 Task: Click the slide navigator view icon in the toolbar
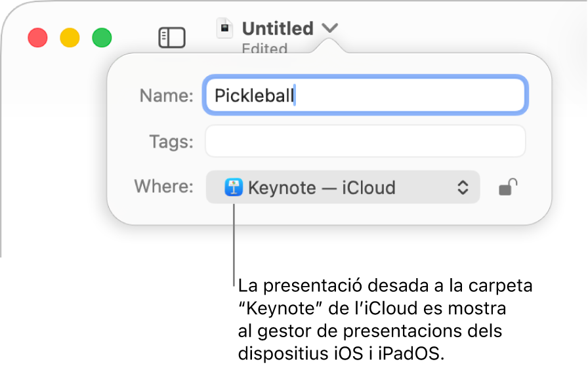[172, 37]
